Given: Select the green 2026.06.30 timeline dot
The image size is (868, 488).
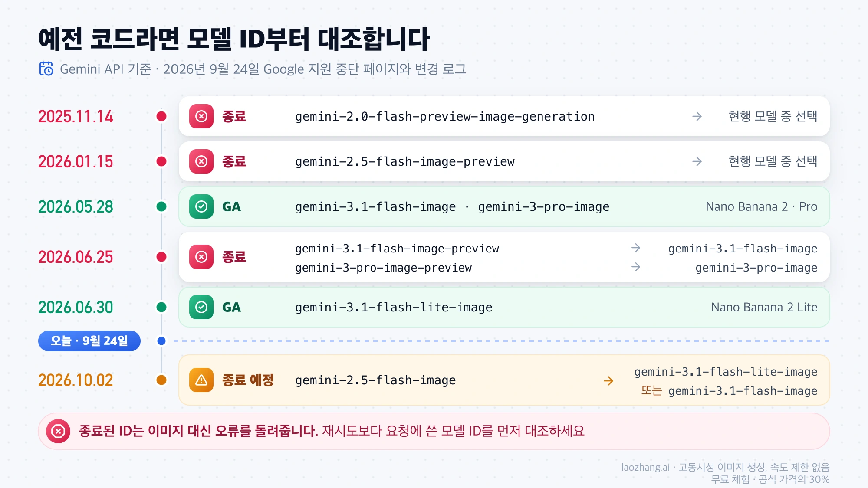Looking at the screenshot, I should pyautogui.click(x=161, y=307).
